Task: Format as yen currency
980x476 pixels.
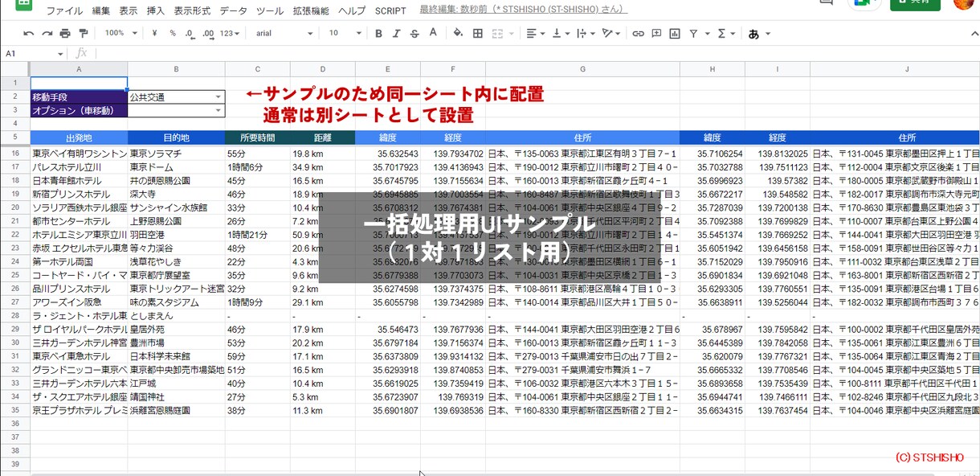Action: coord(153,33)
